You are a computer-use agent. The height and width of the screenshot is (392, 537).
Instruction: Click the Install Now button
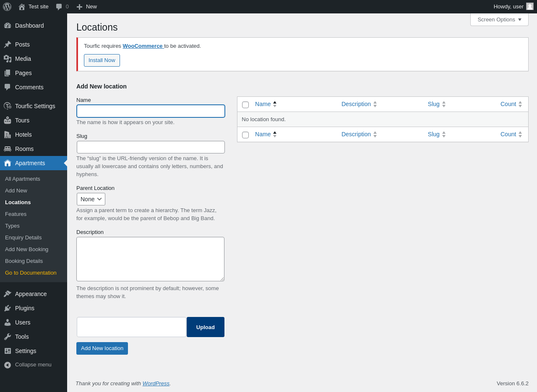click(102, 60)
